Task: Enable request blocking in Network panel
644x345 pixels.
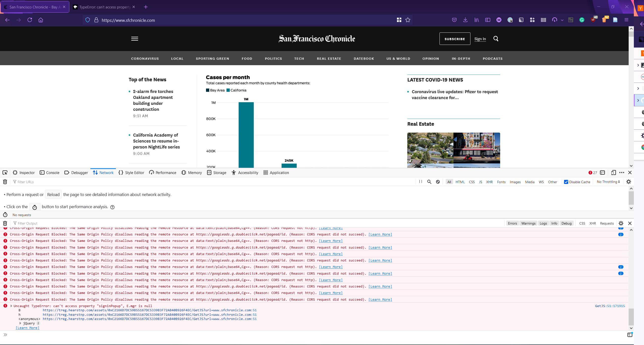Action: click(438, 182)
